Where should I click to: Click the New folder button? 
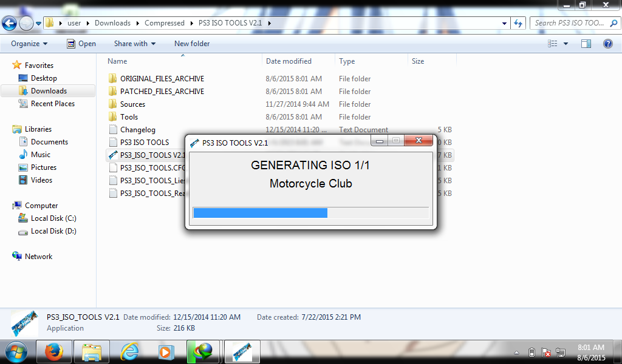point(193,44)
